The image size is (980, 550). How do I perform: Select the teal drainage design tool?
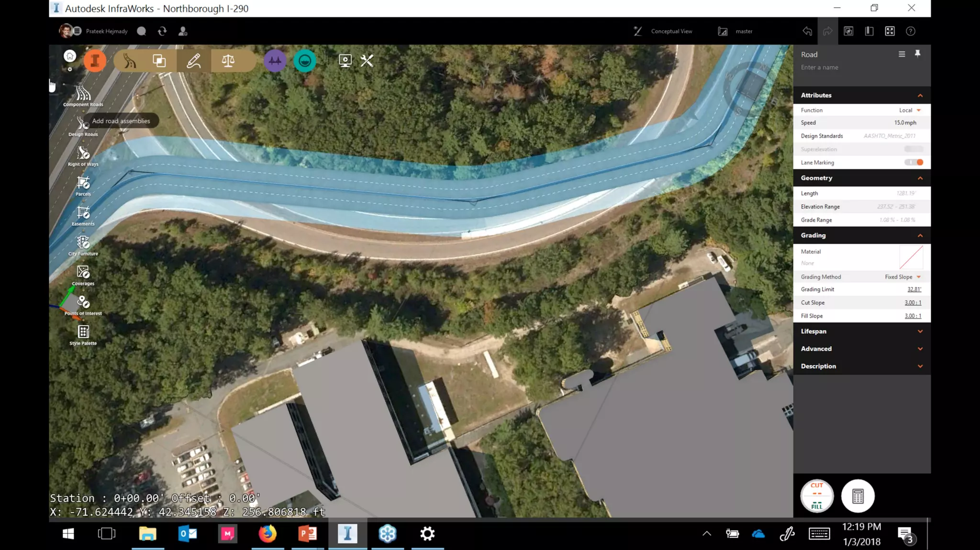[x=305, y=61]
